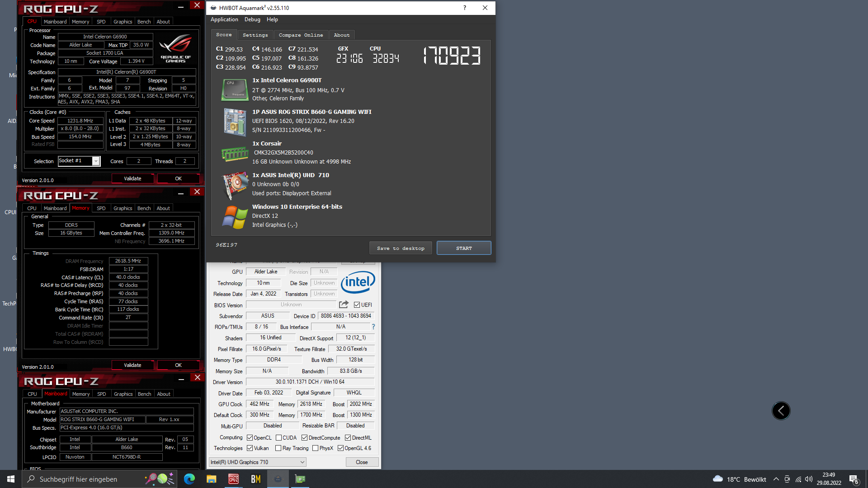Click the Windows search box
868x488 pixels.
(x=99, y=479)
